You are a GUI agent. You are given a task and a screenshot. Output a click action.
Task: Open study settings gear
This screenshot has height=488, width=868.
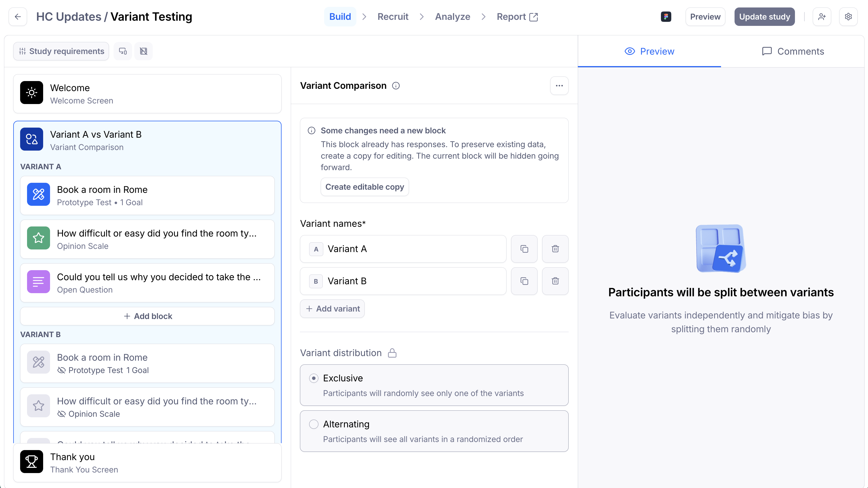[848, 17]
